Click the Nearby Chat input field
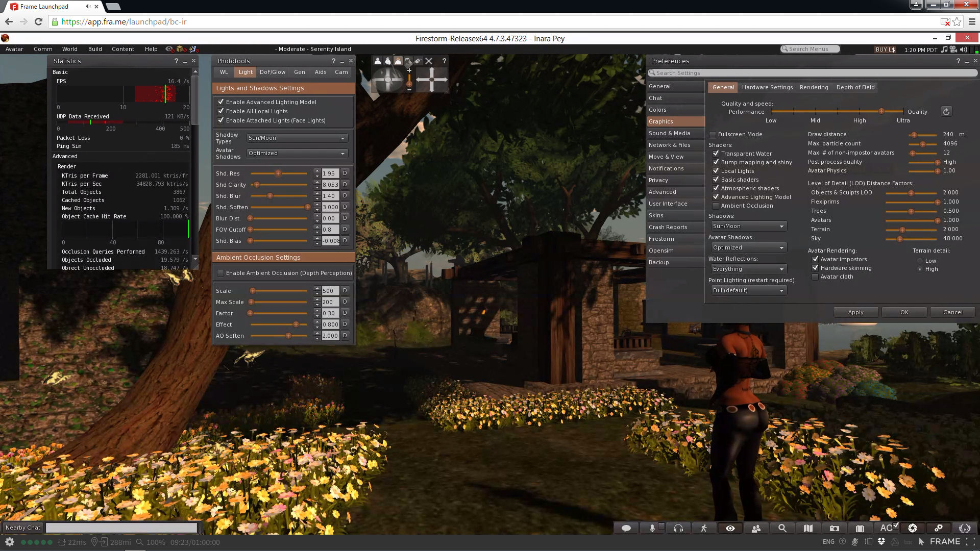Screen dimensions: 980x551 pyautogui.click(x=121, y=528)
